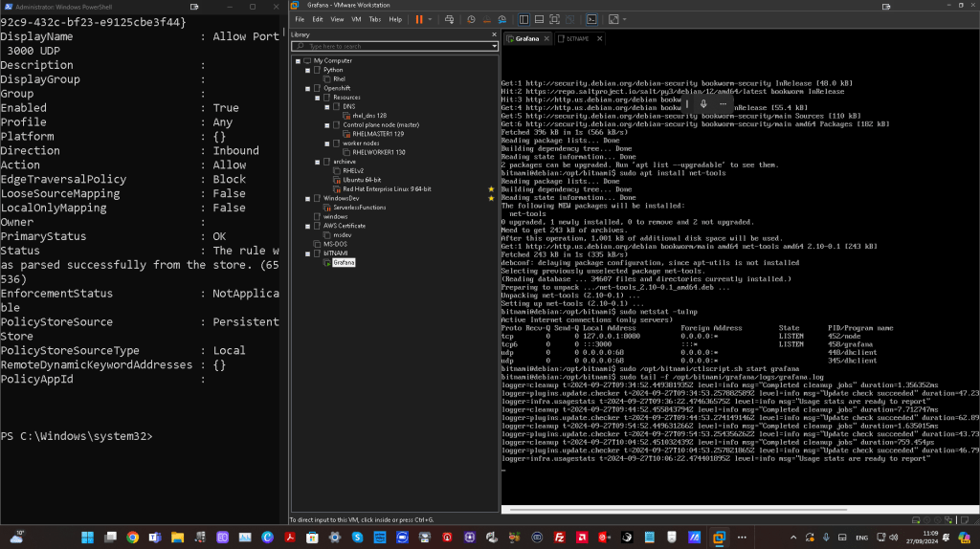980x549 pixels.
Task: Close the BITNAMI tab
Action: (x=599, y=38)
